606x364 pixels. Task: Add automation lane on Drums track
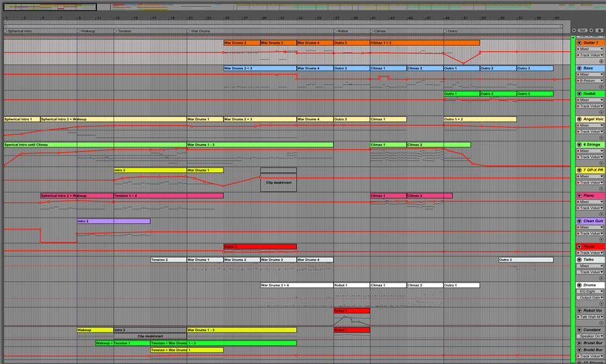[x=601, y=303]
